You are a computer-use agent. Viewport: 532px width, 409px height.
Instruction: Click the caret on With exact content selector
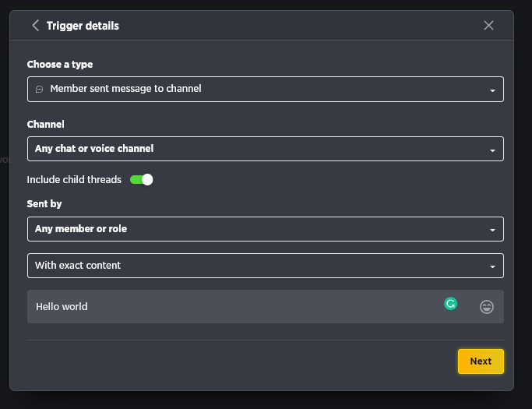(492, 266)
